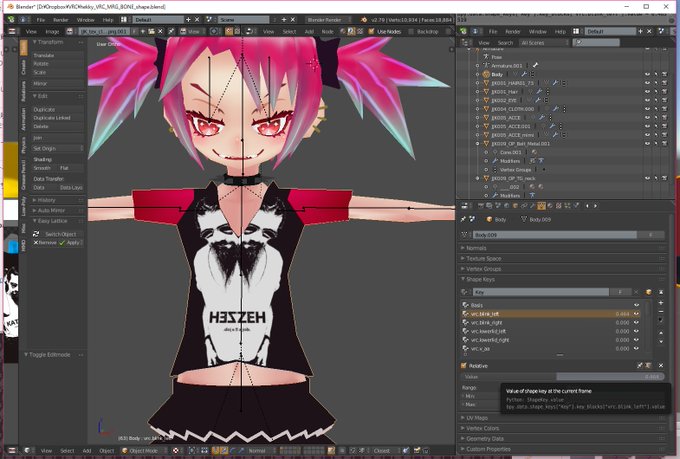Open Window menu in left info header
680x459 pixels.
(85, 20)
